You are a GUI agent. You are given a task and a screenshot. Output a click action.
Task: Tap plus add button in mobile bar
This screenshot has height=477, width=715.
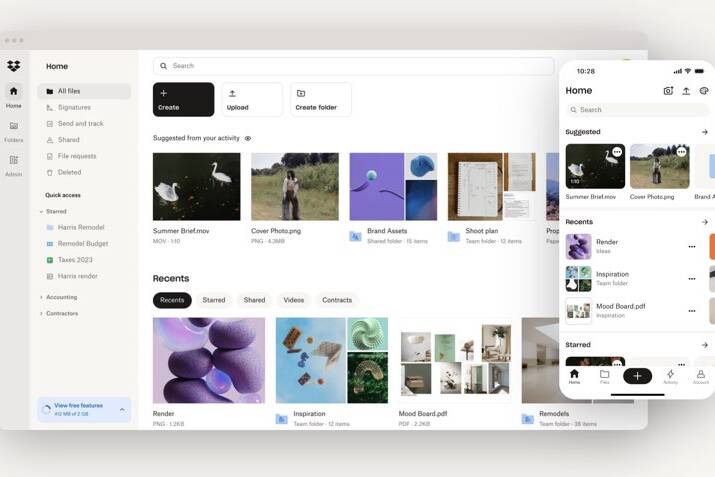pyautogui.click(x=637, y=376)
